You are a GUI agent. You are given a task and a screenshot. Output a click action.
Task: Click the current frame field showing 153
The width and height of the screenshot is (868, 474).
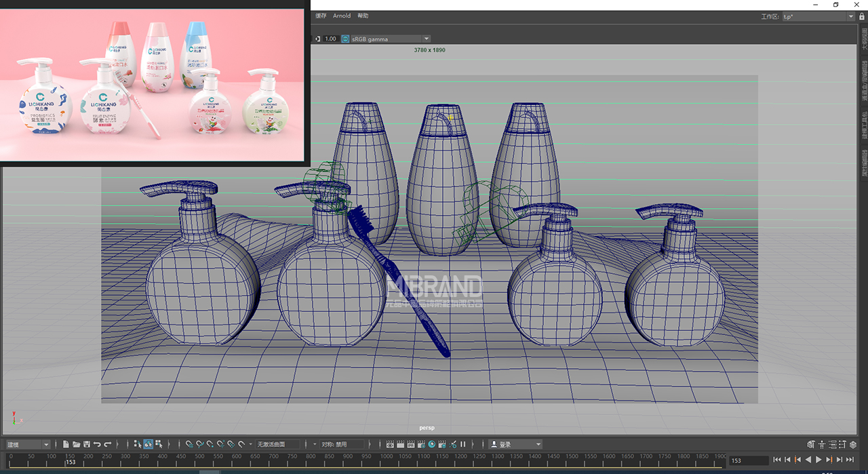pyautogui.click(x=748, y=460)
